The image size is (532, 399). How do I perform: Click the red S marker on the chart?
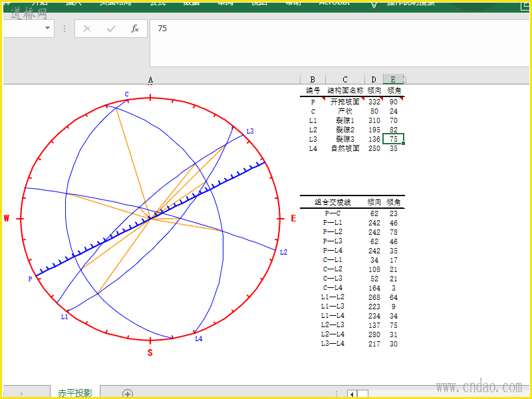[150, 352]
